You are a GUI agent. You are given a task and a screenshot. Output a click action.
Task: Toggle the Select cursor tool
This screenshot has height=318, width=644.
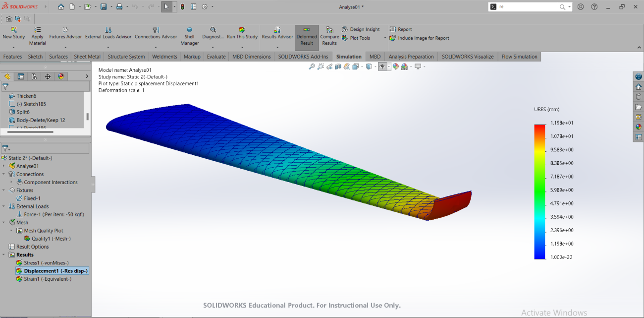click(166, 7)
